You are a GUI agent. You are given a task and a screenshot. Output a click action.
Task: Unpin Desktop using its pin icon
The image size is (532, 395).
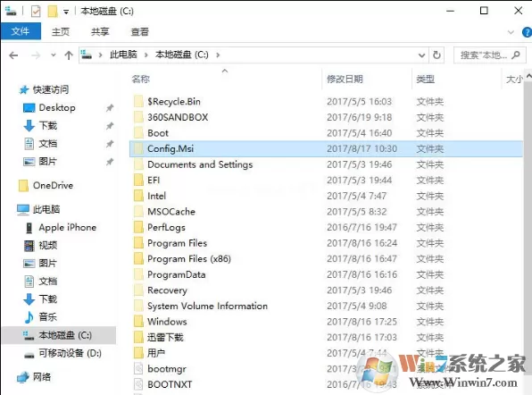110,108
